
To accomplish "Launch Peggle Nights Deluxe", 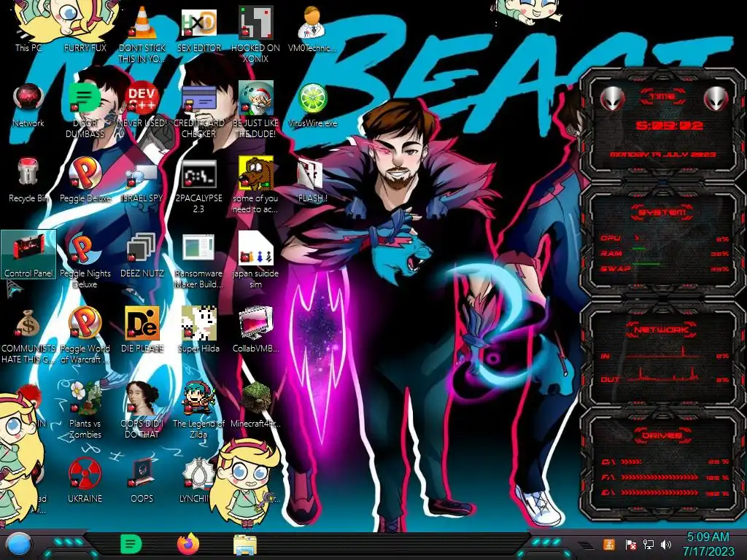I will [85, 261].
